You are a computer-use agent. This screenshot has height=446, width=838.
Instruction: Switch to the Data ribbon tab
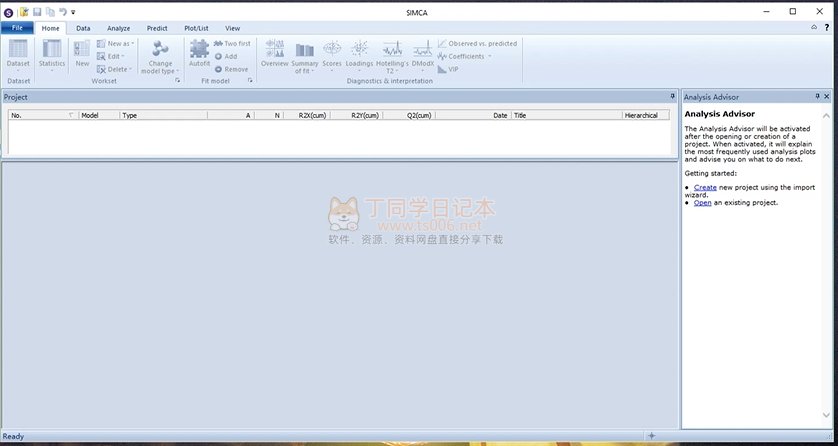pos(83,28)
